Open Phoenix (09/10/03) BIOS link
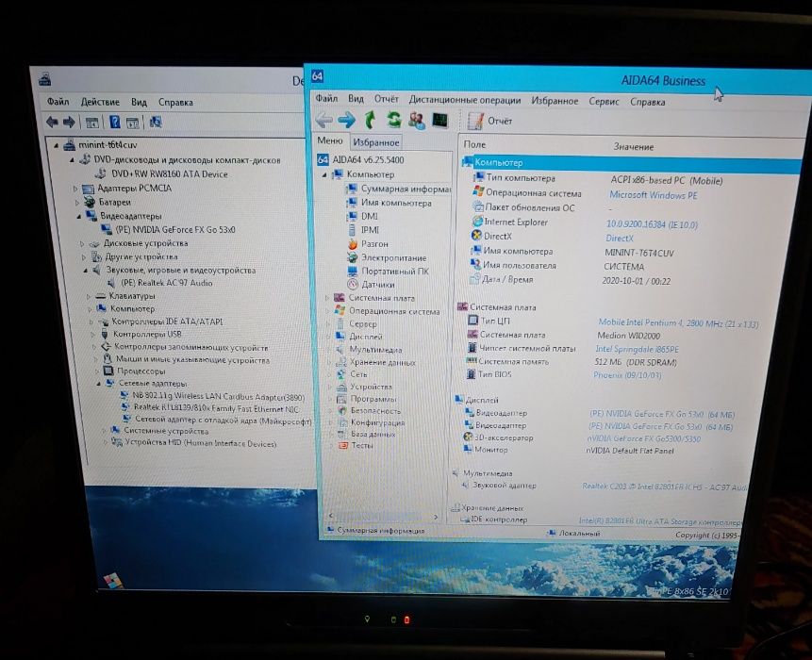The height and width of the screenshot is (660, 812). 627,375
